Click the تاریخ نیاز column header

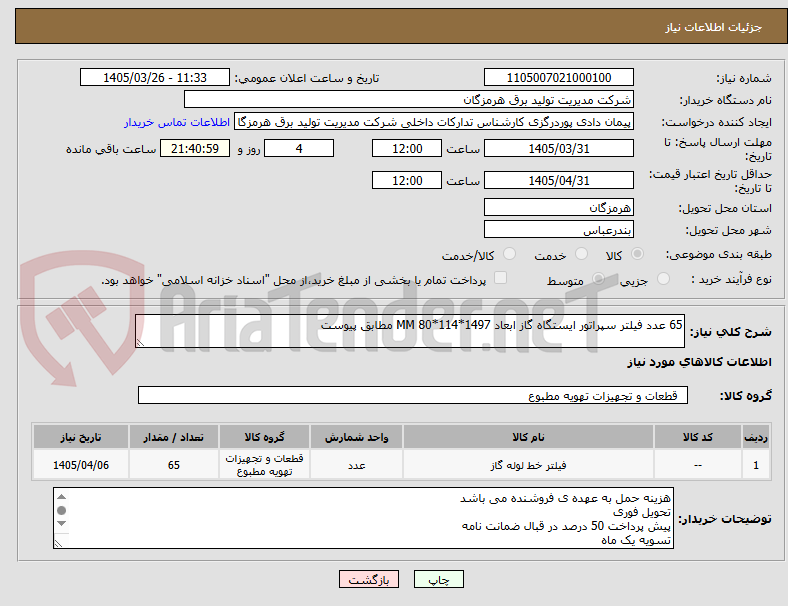click(x=81, y=437)
